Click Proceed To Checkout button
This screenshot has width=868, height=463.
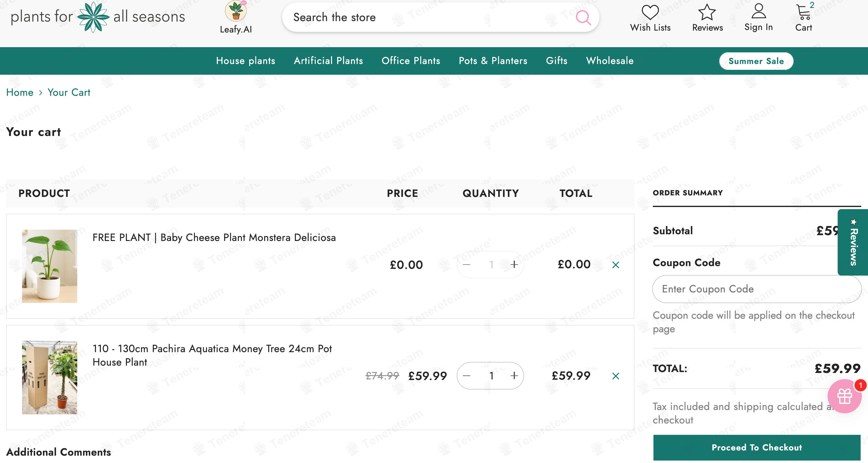tap(756, 447)
